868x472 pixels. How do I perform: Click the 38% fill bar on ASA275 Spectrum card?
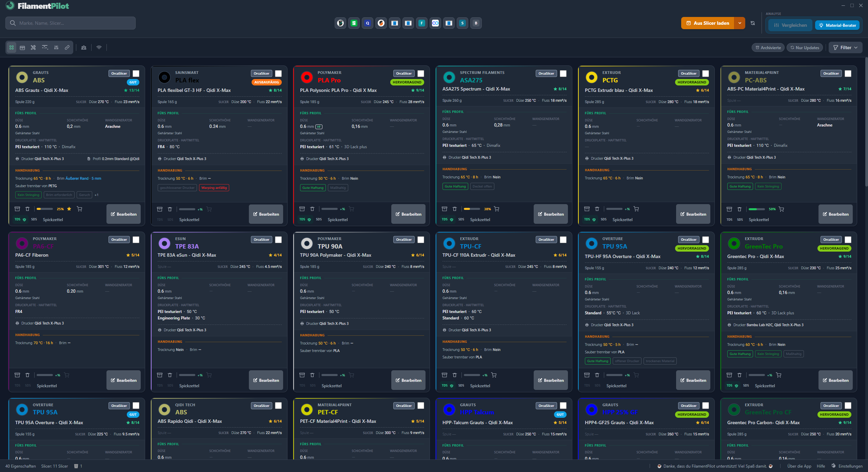(472, 209)
